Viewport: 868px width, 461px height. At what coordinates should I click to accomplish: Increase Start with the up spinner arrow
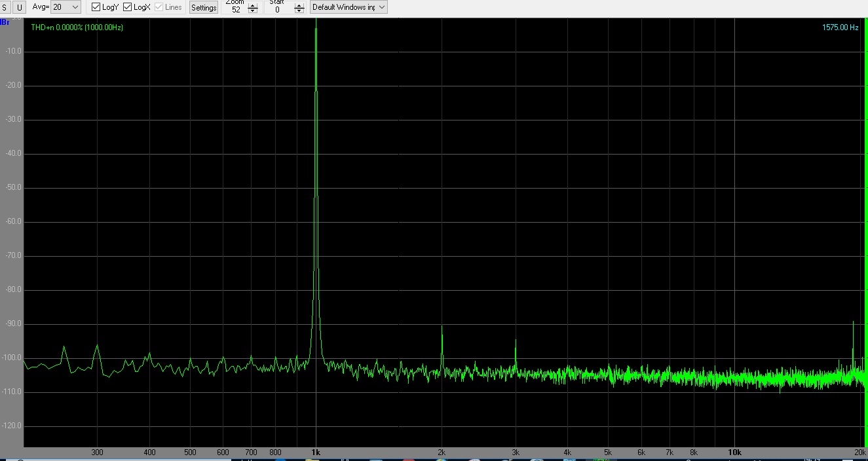pyautogui.click(x=299, y=6)
